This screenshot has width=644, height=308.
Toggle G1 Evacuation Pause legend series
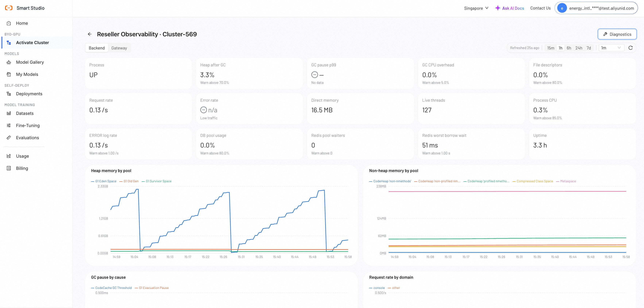point(152,288)
